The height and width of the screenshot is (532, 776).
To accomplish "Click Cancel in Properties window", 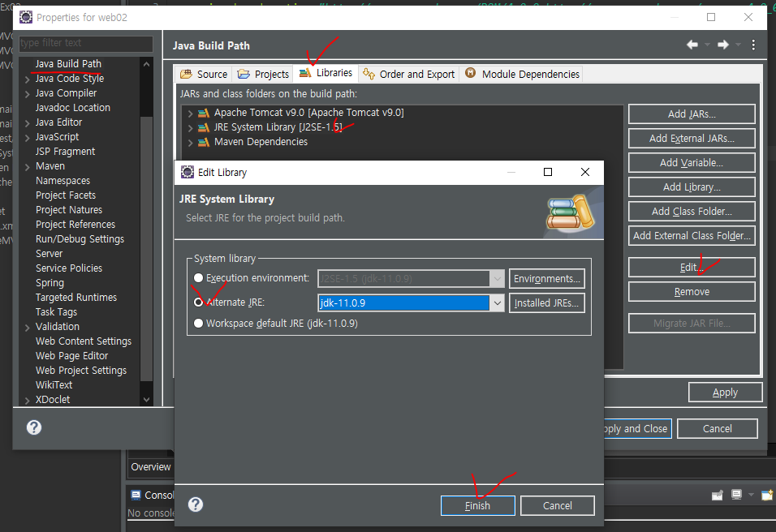I will [717, 428].
